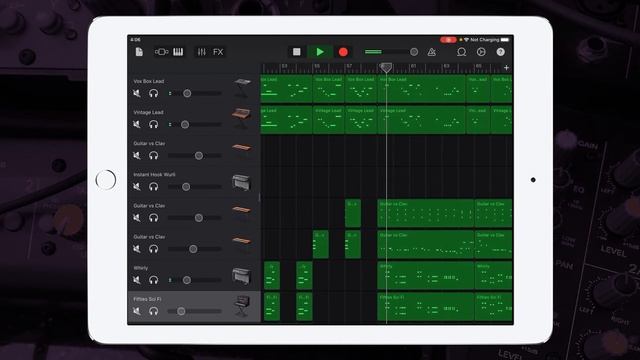The width and height of the screenshot is (640, 360).
Task: Select Fifties Sci Fi track header name
Action: pos(147,299)
